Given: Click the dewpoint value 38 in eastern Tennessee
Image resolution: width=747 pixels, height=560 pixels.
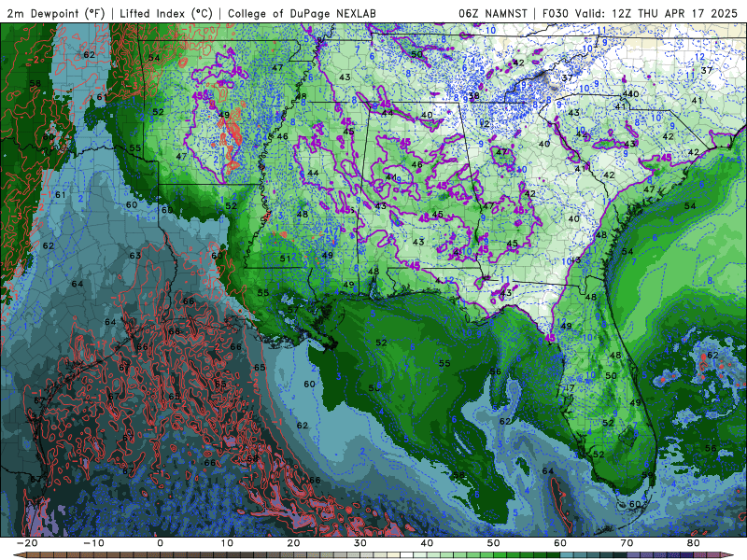Looking at the screenshot, I should 473,96.
